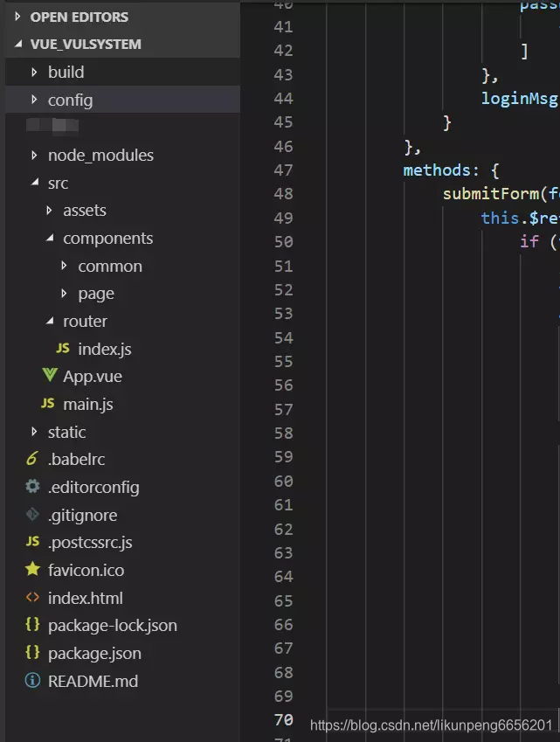Collapse the router folder arrow
This screenshot has width=560, height=742.
[50, 321]
